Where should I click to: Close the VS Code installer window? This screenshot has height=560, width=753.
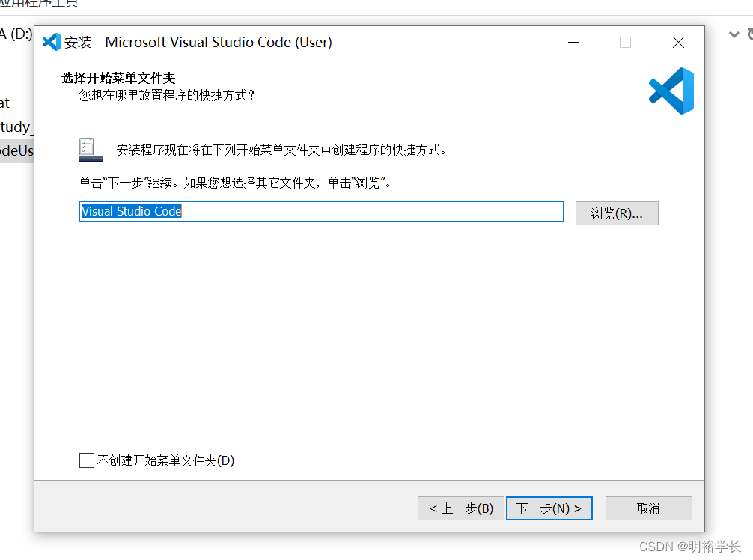[x=678, y=42]
